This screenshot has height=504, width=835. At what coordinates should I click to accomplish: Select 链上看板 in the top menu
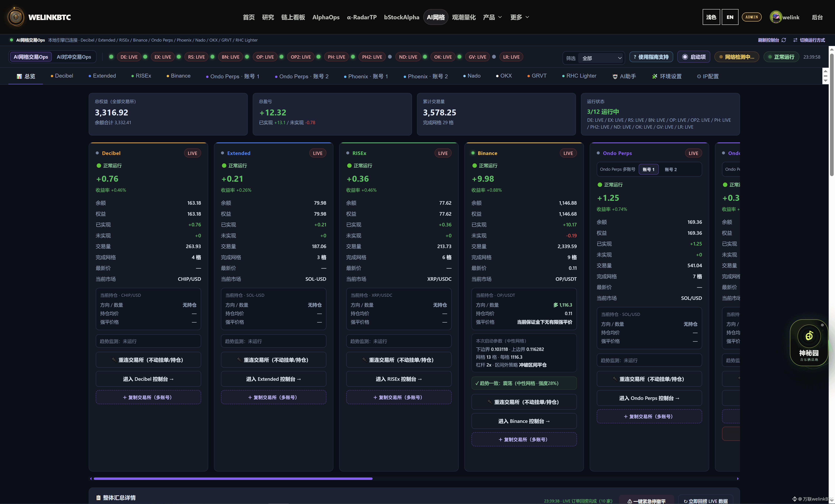[x=293, y=17]
